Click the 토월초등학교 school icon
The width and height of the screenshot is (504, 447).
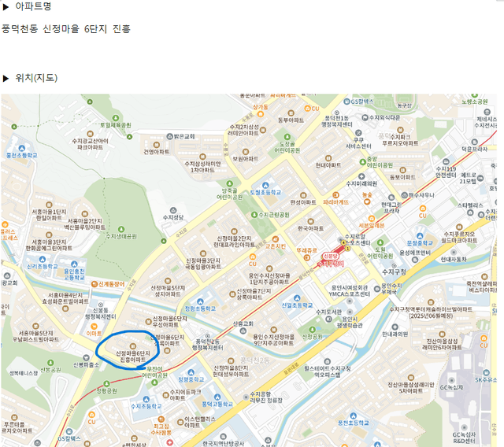click(x=265, y=185)
